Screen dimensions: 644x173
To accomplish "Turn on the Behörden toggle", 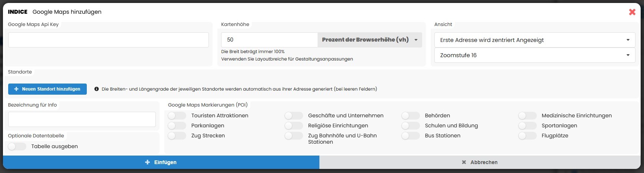I will point(410,116).
